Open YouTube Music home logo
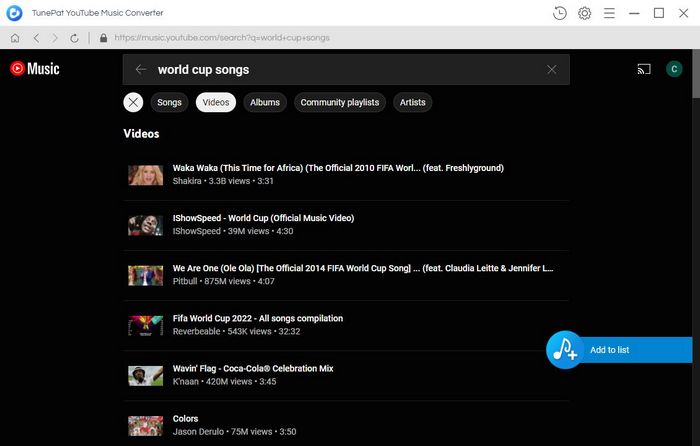This screenshot has height=446, width=700. (x=35, y=69)
